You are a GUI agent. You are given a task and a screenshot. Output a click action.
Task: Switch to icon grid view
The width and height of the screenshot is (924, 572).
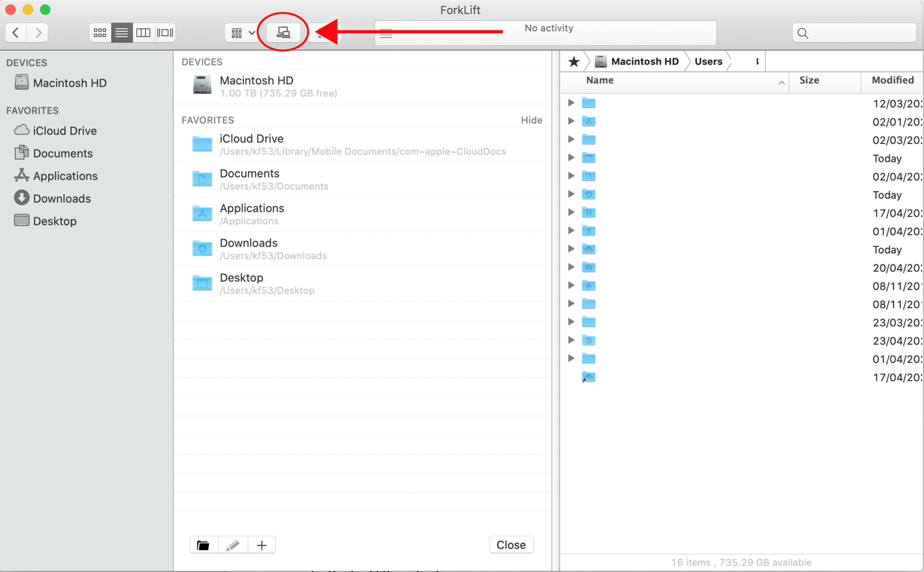100,32
